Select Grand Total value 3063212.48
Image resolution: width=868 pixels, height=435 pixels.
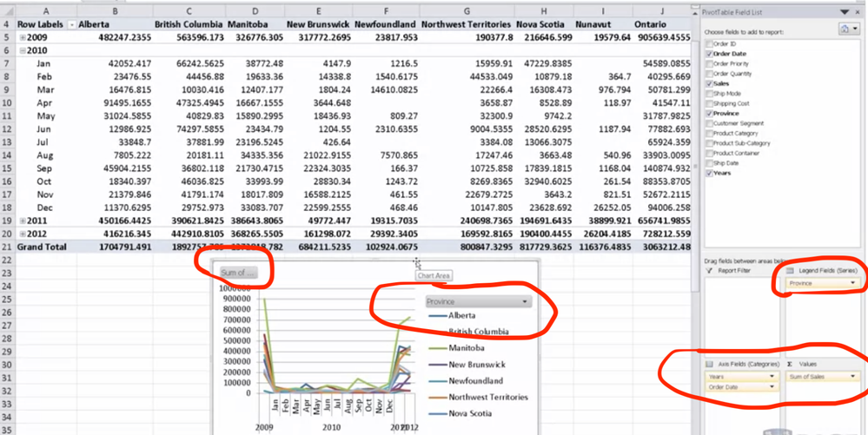click(x=662, y=247)
